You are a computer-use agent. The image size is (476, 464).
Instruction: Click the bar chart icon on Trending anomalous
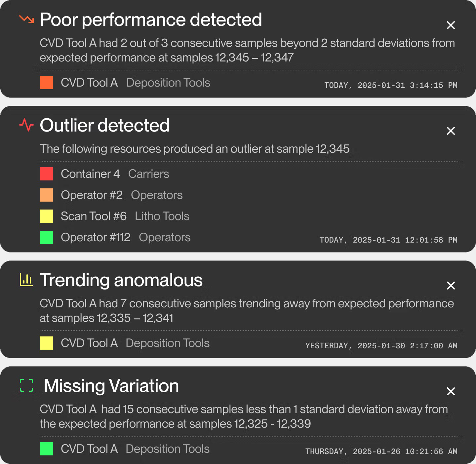pos(26,280)
